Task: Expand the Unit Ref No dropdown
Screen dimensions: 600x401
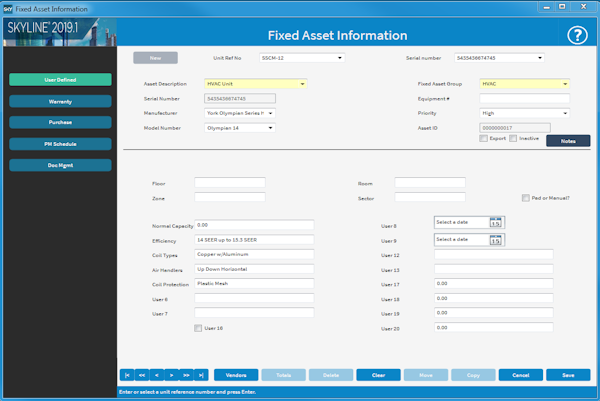Action: coord(339,58)
